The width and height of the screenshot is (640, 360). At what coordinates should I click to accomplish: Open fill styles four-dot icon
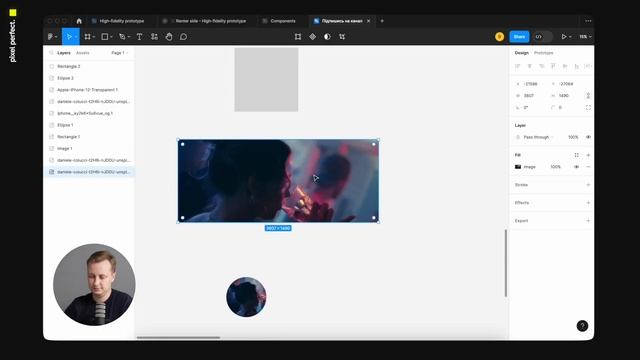tap(576, 155)
